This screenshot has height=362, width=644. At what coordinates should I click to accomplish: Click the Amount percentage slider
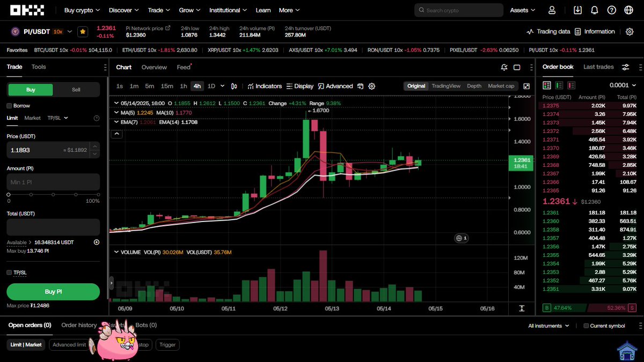click(53, 194)
